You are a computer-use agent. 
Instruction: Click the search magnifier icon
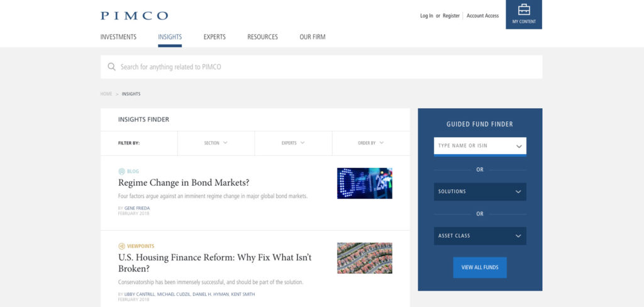[x=111, y=67]
